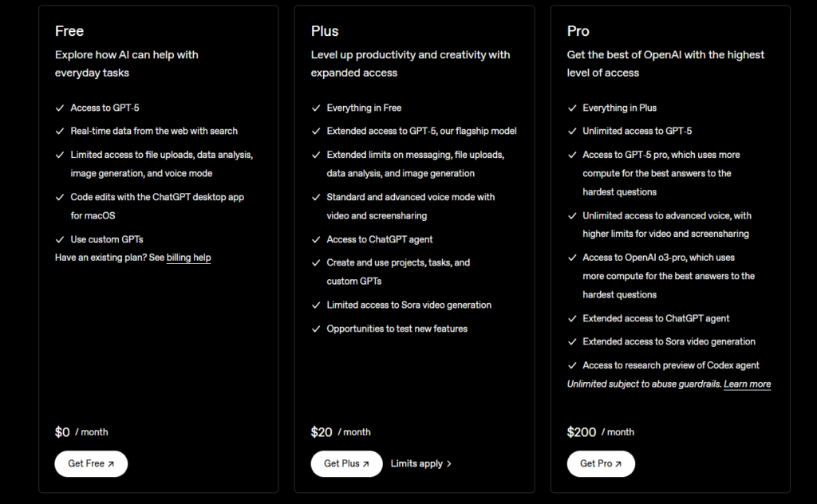Click the checkmark beside Use custom GPTs
This screenshot has height=504, width=817.
pyautogui.click(x=60, y=239)
